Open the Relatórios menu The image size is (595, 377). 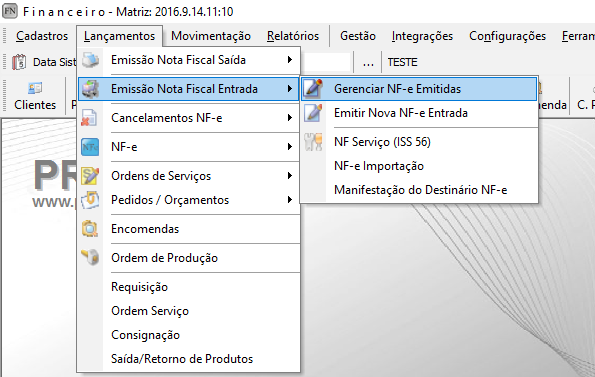coord(293,36)
